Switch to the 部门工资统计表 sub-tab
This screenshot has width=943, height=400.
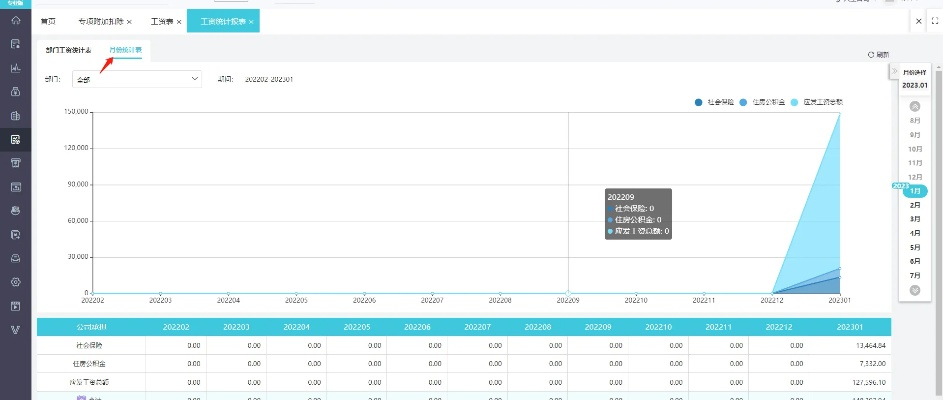pyautogui.click(x=68, y=49)
